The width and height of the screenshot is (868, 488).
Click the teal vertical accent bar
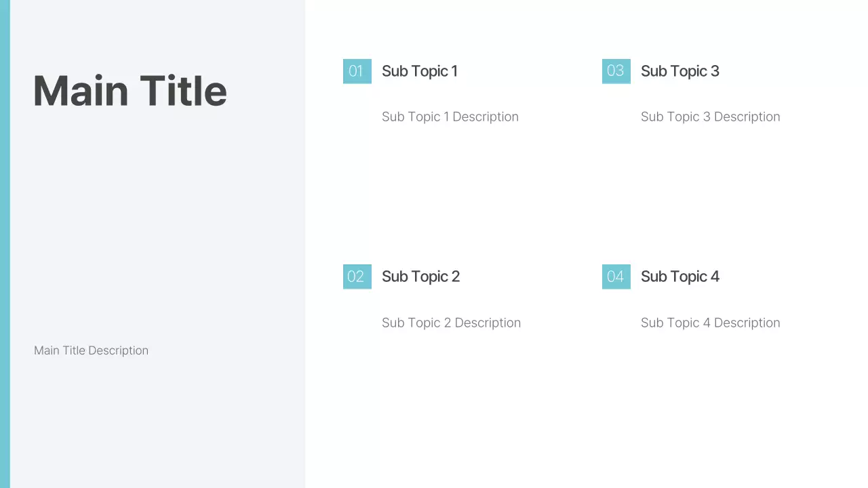pos(5,244)
